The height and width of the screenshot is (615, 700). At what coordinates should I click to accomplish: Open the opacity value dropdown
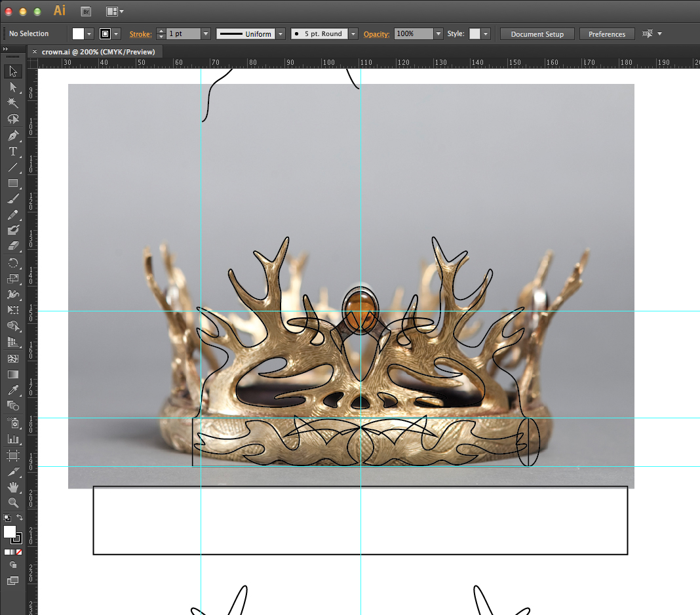438,34
